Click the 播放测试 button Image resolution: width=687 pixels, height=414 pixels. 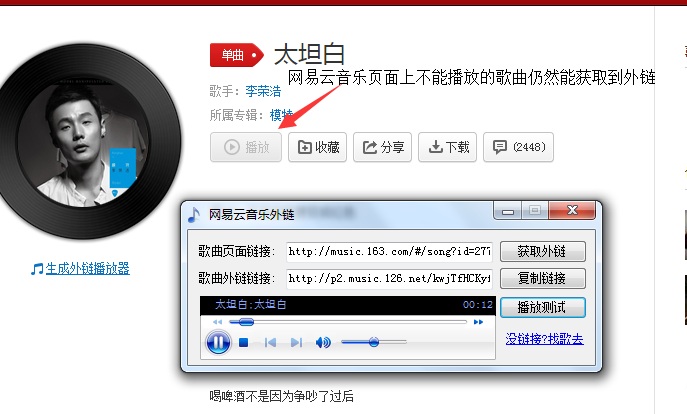click(543, 308)
